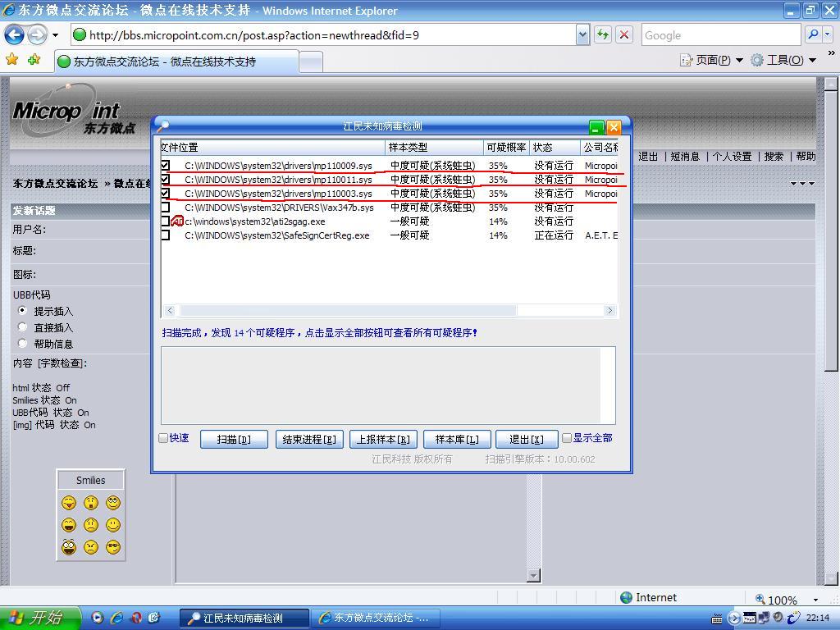Screen dimensions: 840x630
Task: Click the 样本库[L] button
Action: (457, 440)
